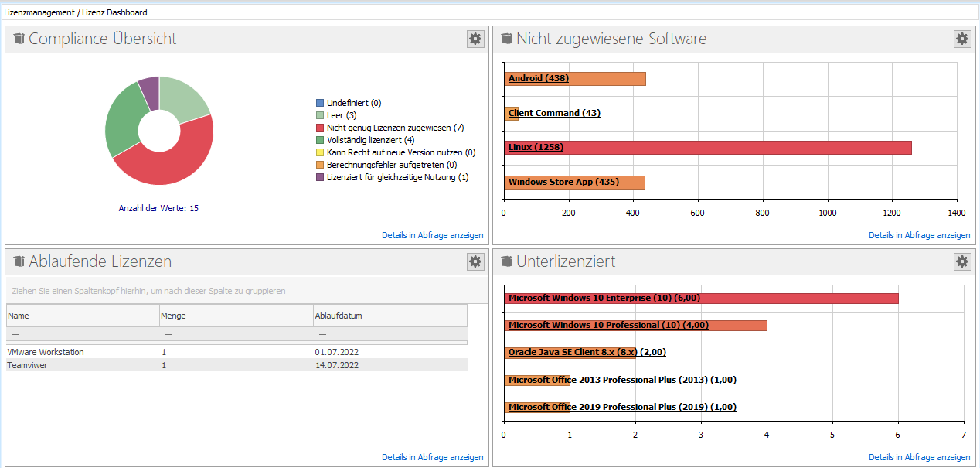Open settings gear of Unterlizenziert widget
Viewport: 980px width, 468px height.
(962, 261)
